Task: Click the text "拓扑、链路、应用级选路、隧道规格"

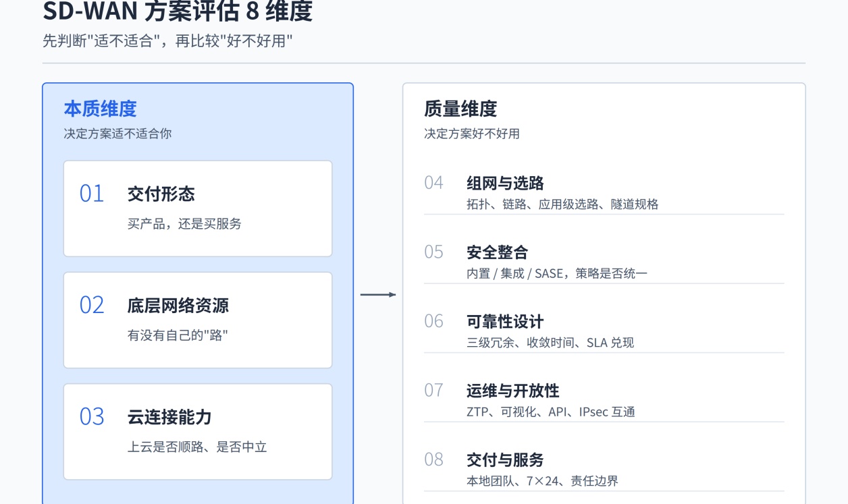Action: (x=562, y=204)
